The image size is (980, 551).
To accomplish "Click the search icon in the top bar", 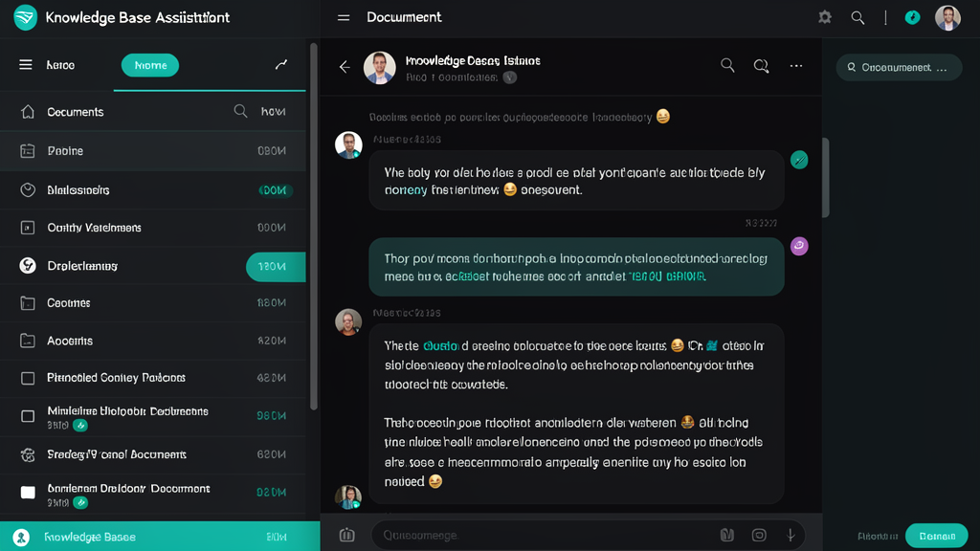I will (858, 18).
